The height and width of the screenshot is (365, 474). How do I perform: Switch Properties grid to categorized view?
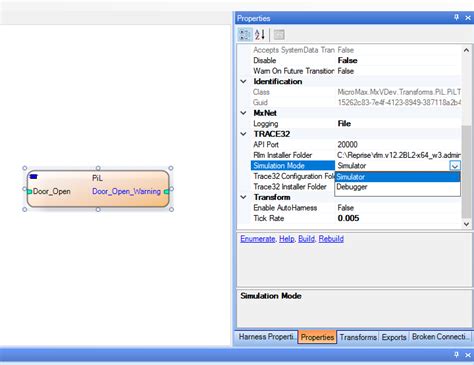tap(245, 34)
